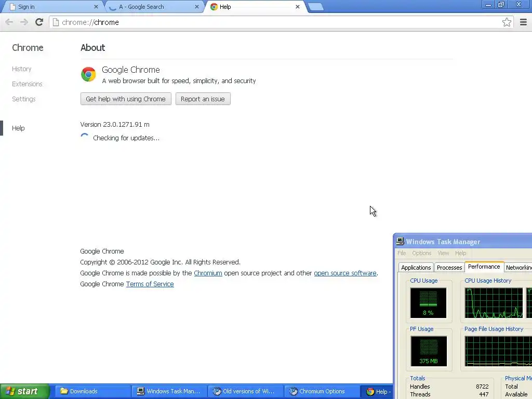Click the Checking for updates... status text
This screenshot has height=399, width=532.
pos(126,138)
